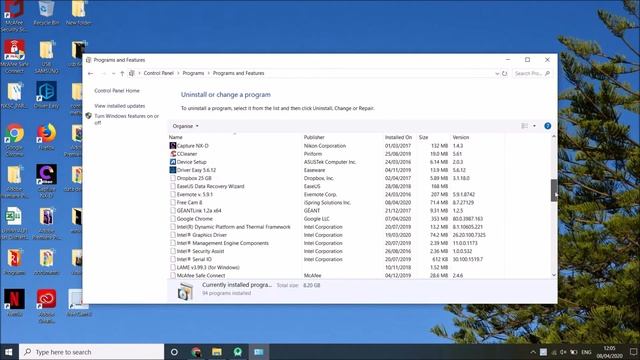Click the search magnifier in Programs window
The height and width of the screenshot is (360, 640).
pyautogui.click(x=547, y=73)
